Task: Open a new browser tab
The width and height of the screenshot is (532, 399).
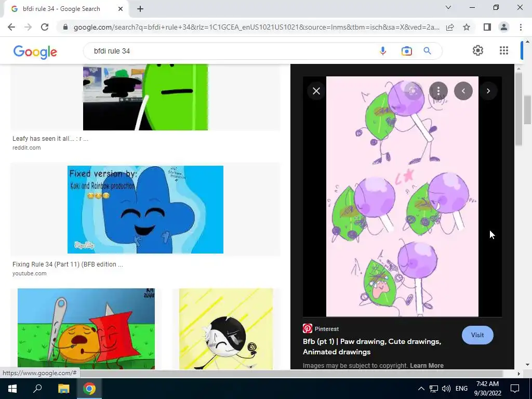Action: pos(140,9)
